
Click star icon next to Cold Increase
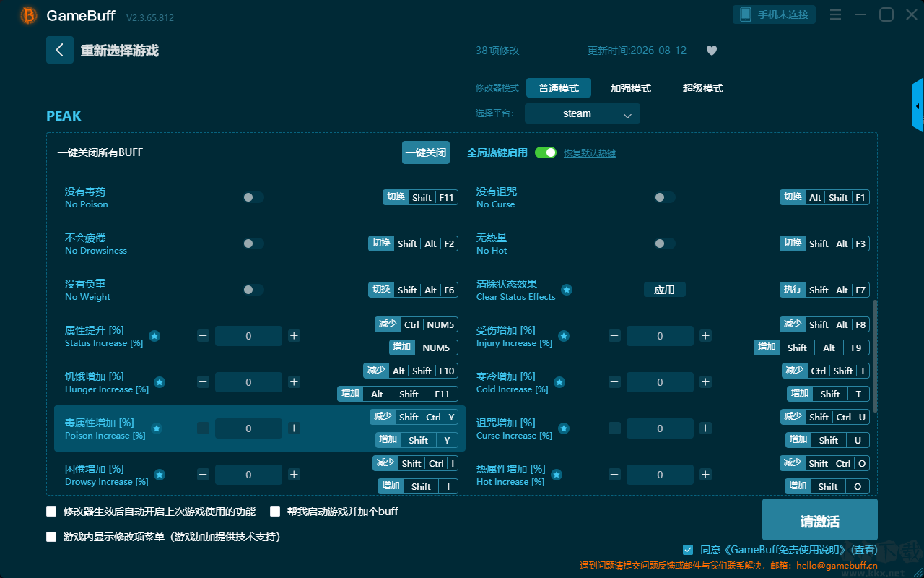pyautogui.click(x=559, y=382)
